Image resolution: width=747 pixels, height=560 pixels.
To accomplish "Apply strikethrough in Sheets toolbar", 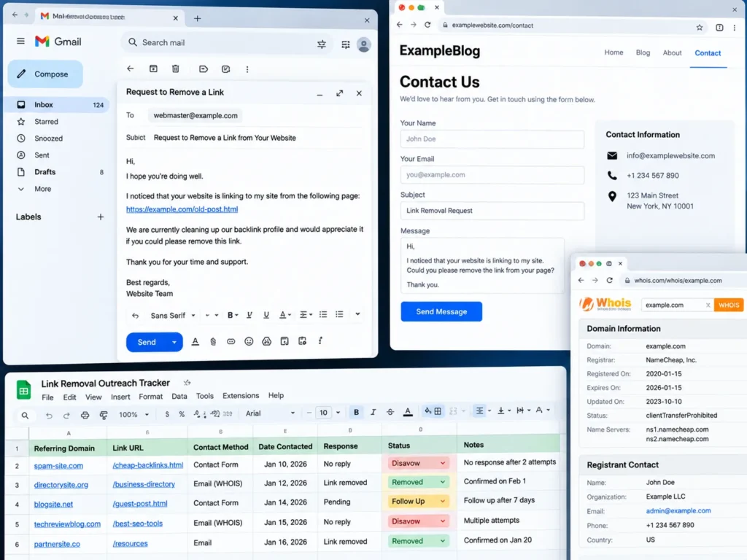I will pos(390,413).
